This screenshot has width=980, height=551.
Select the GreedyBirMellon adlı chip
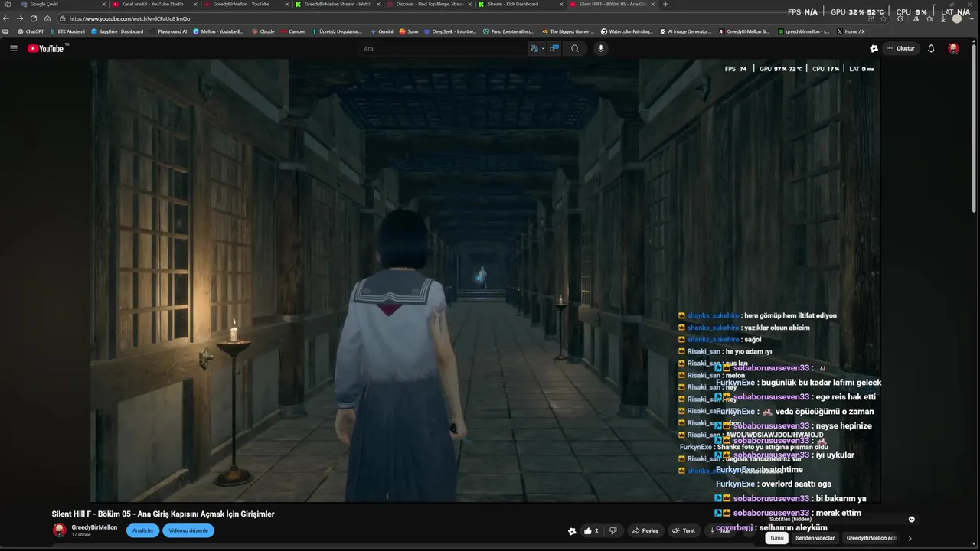[x=871, y=538]
